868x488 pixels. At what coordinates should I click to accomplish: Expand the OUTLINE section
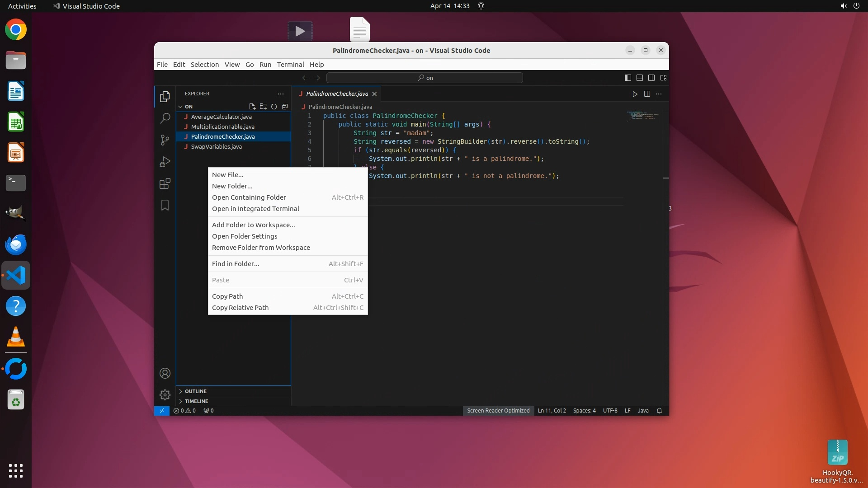click(195, 391)
